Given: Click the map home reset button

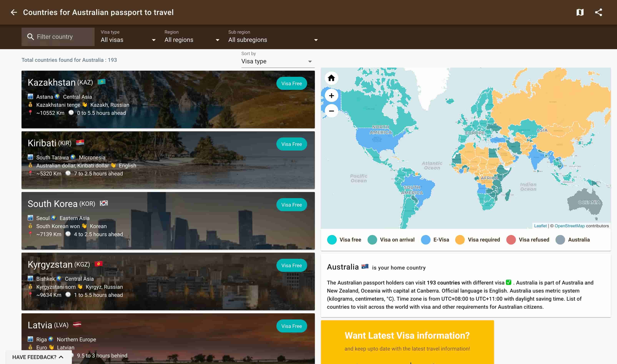Looking at the screenshot, I should 331,78.
